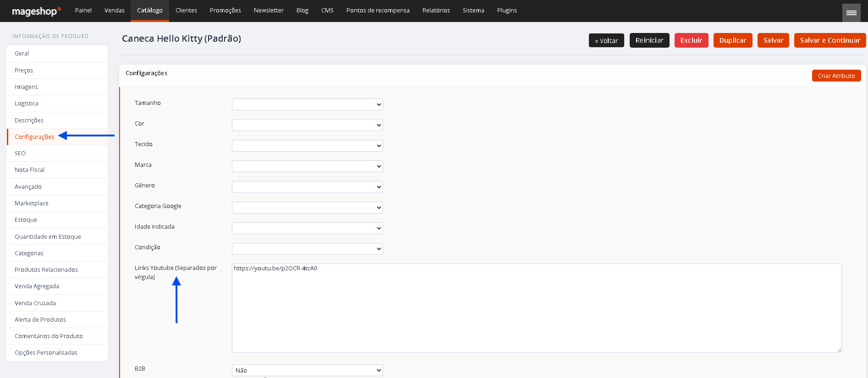Open the Promoções menu
The width and height of the screenshot is (868, 378).
click(225, 11)
